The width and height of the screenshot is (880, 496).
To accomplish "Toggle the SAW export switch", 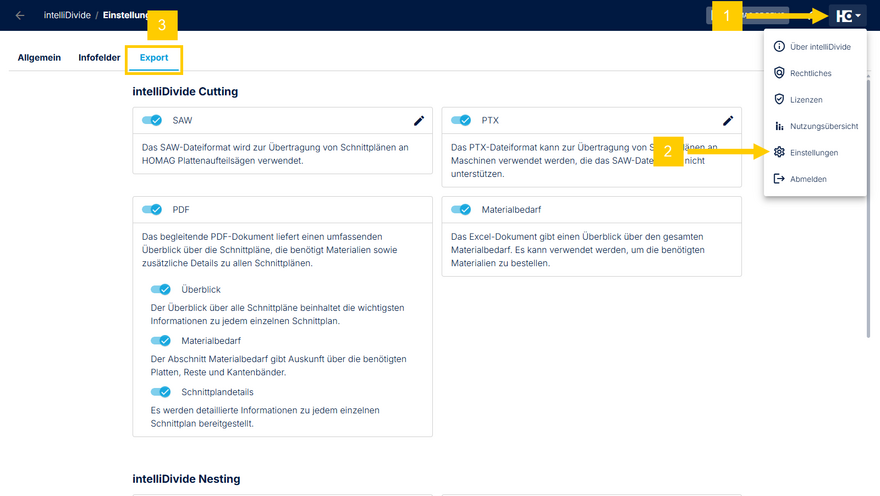I will 152,120.
